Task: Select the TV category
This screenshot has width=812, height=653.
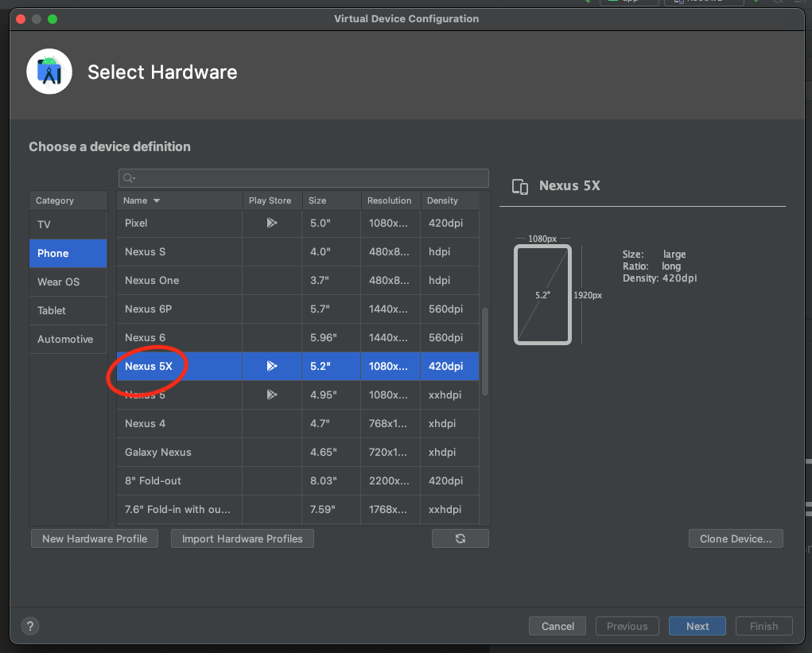Action: [x=68, y=225]
